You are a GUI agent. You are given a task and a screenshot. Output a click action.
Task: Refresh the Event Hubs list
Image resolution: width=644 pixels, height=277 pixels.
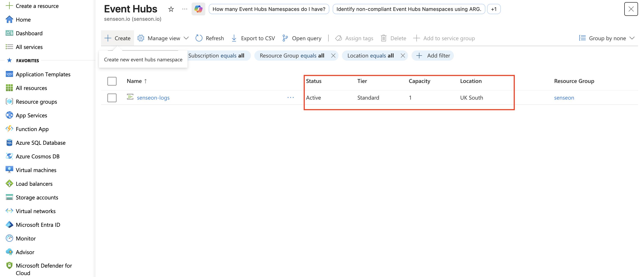tap(210, 38)
